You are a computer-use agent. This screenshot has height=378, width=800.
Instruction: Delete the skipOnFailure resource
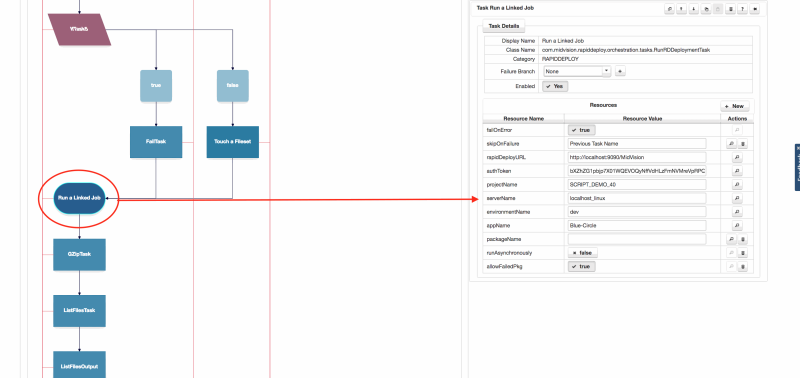743,144
